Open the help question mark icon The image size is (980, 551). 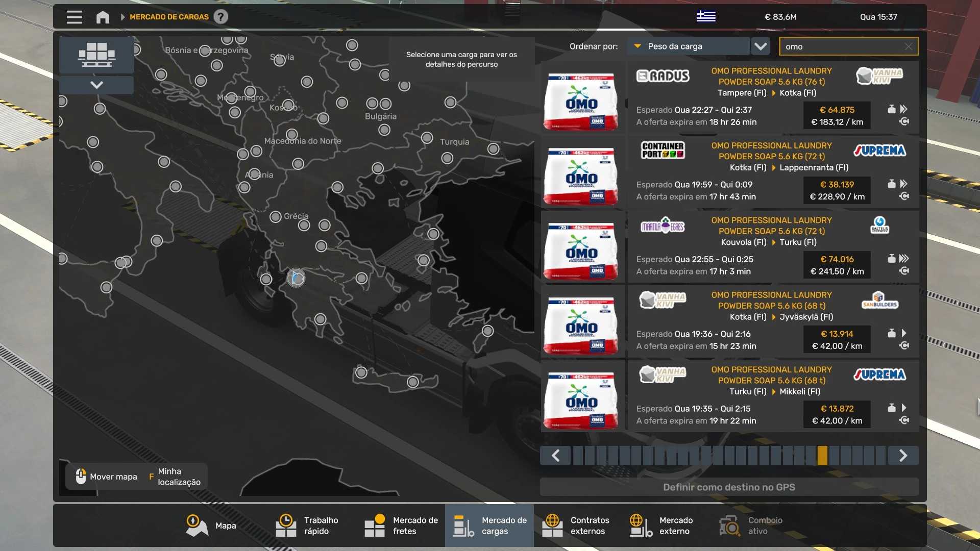click(x=220, y=17)
